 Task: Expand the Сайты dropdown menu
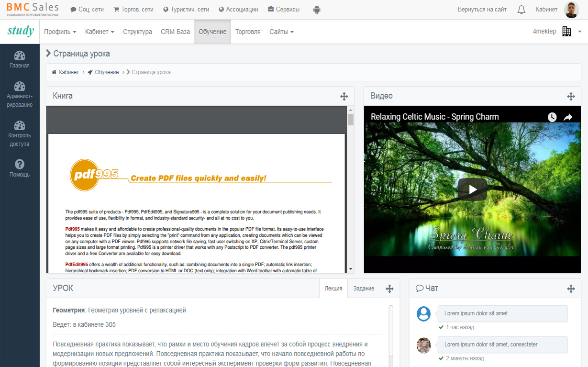(281, 32)
